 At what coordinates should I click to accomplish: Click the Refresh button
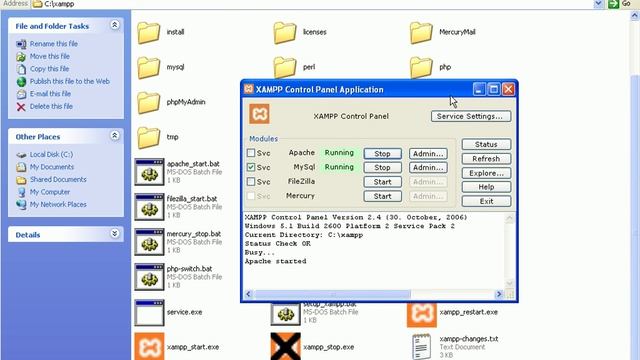click(486, 159)
